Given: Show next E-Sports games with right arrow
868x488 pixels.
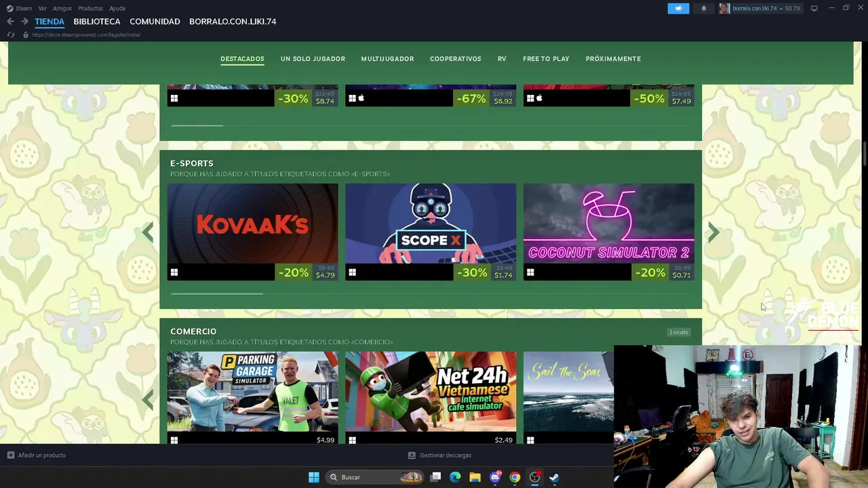Looking at the screenshot, I should coord(713,232).
